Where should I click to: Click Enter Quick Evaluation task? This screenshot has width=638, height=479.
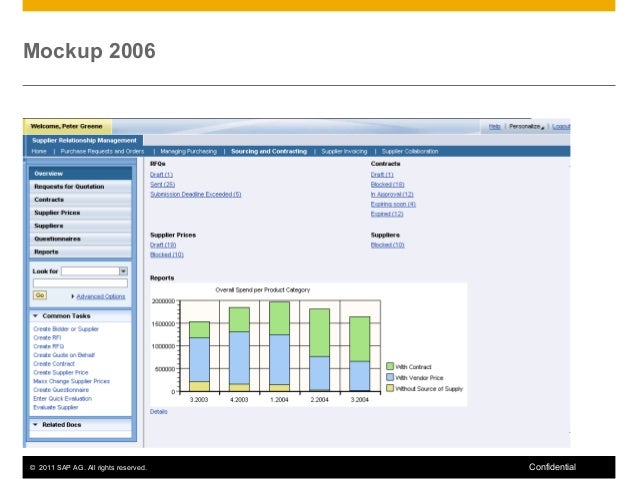[62, 398]
